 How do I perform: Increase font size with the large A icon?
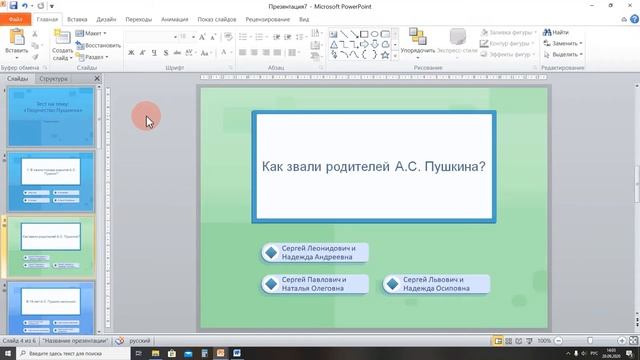pyautogui.click(x=202, y=37)
